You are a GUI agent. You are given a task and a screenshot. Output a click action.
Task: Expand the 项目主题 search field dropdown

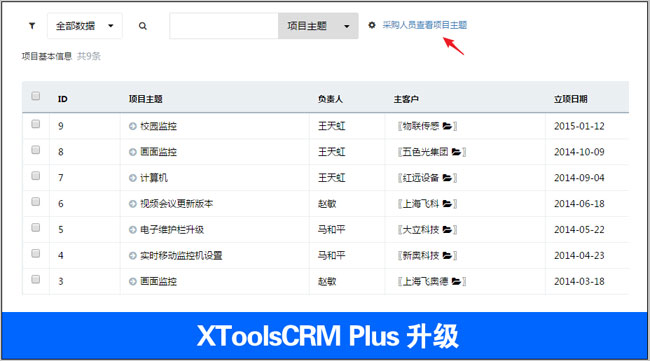click(318, 26)
